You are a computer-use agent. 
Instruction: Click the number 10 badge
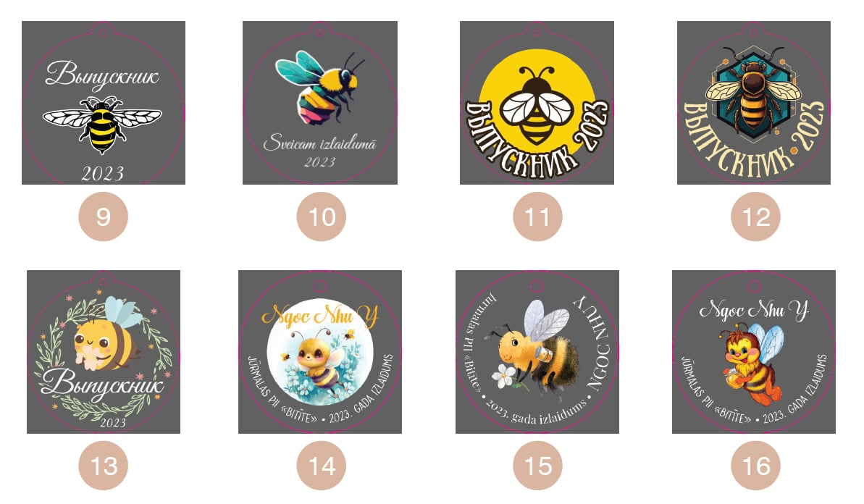pyautogui.click(x=322, y=217)
